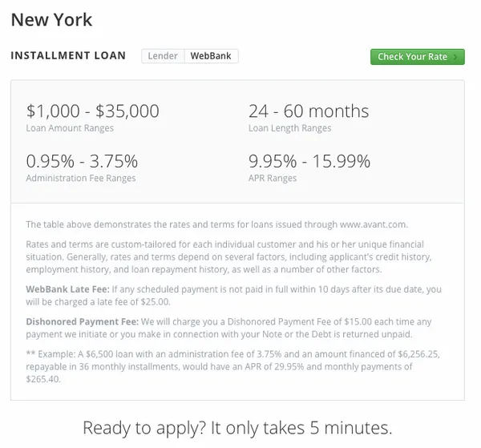Click the Loan Amount Ranges label
The image size is (481, 448).
70,128
